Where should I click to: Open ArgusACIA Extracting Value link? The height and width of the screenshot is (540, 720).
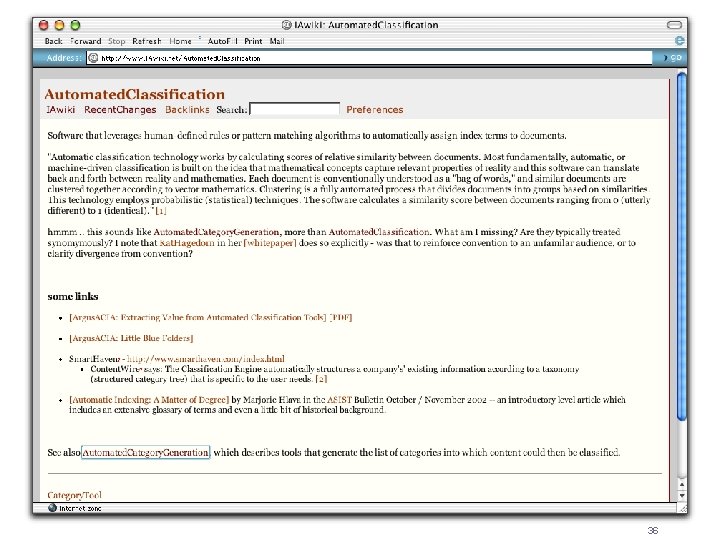coord(197,317)
